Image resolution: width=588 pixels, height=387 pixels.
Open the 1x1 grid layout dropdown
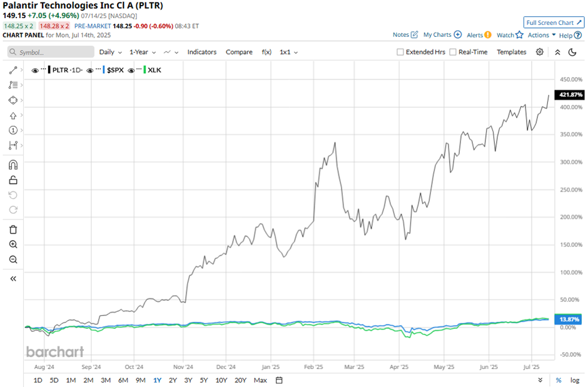[288, 52]
